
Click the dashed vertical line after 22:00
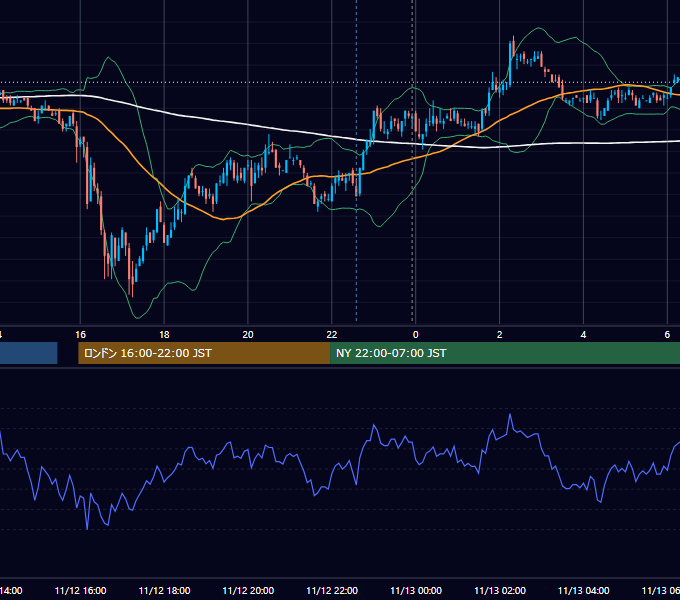356,161
